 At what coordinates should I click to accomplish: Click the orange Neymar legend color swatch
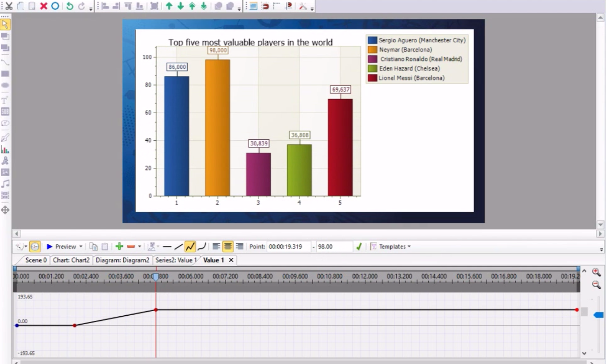[x=372, y=50]
